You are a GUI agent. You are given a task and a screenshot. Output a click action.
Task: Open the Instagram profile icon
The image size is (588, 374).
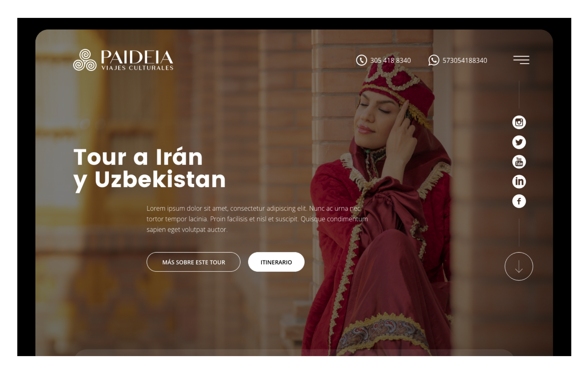[519, 122]
